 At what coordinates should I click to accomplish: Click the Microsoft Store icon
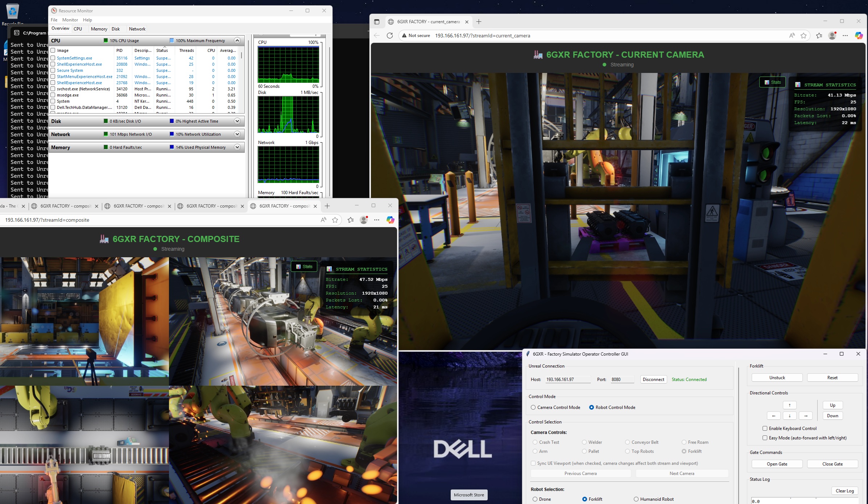pos(468,495)
